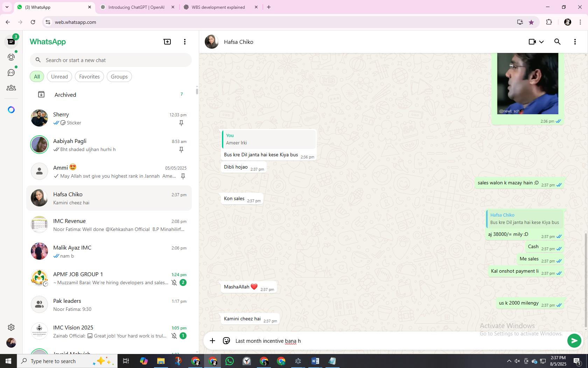
Task: Open the Chats icon in the sidebar
Action: [x=11, y=42]
